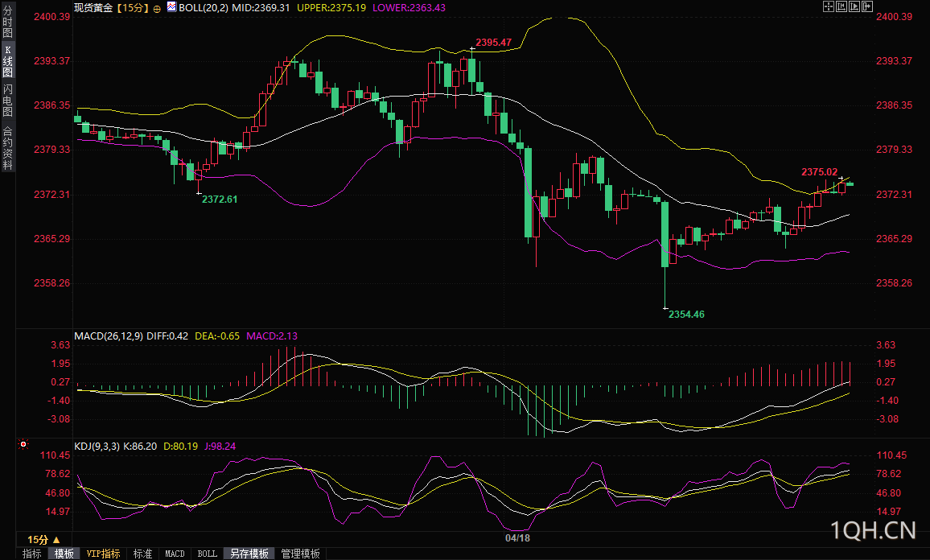
Task: Click the 2372.61 low price label
Action: click(x=220, y=199)
